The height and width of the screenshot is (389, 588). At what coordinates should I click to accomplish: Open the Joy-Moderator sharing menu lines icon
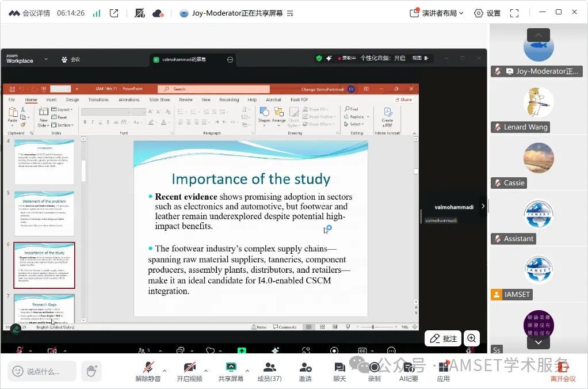pyautogui.click(x=290, y=13)
